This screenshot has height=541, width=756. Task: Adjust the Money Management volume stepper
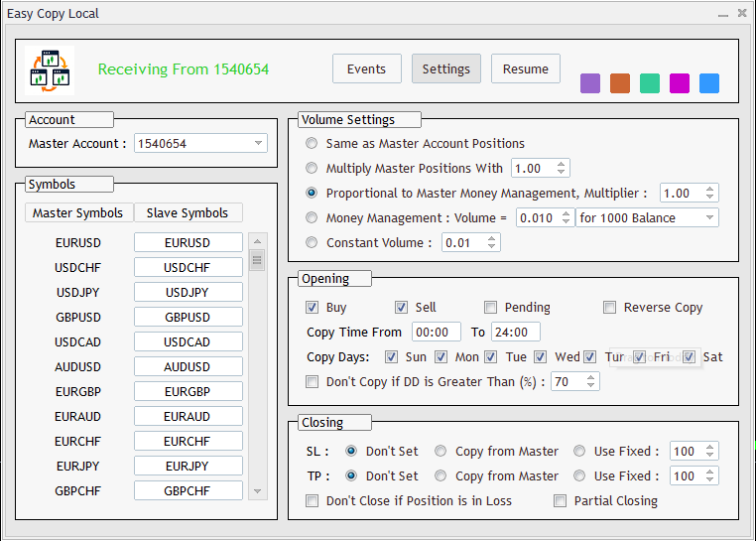(x=567, y=217)
